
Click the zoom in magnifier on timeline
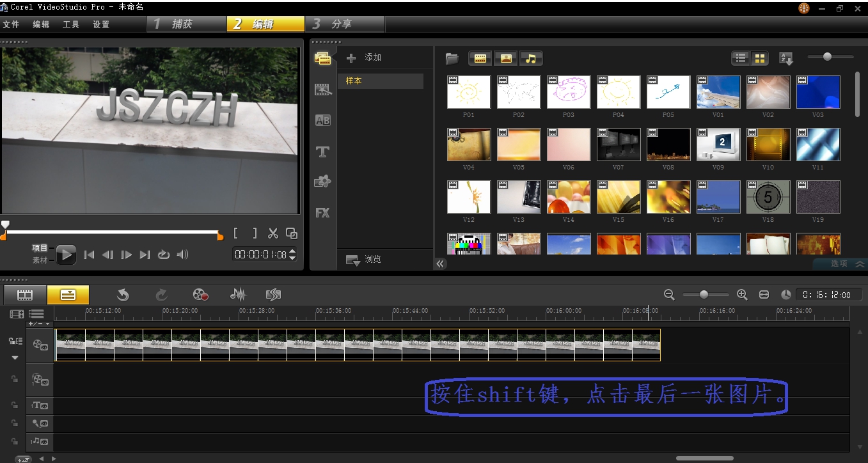[x=742, y=295]
